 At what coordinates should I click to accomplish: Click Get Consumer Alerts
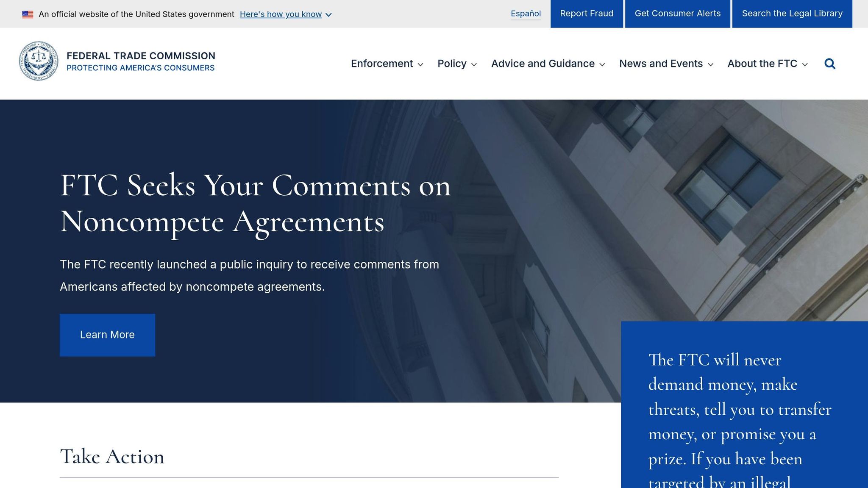(677, 14)
